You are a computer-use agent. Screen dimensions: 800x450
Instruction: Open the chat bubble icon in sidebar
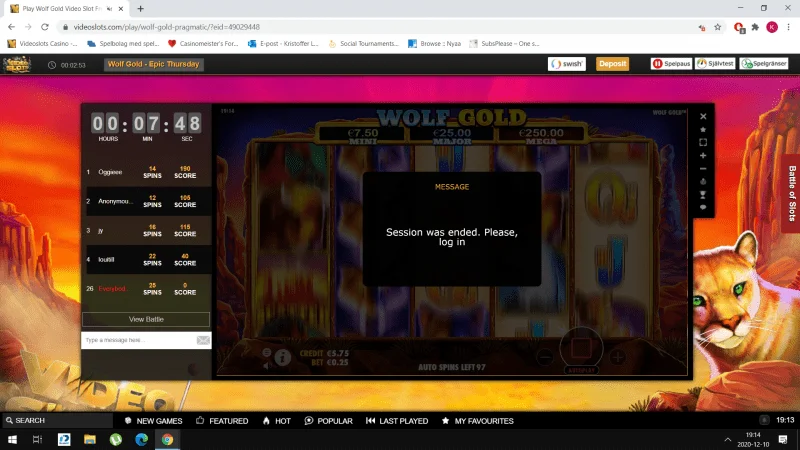(703, 207)
